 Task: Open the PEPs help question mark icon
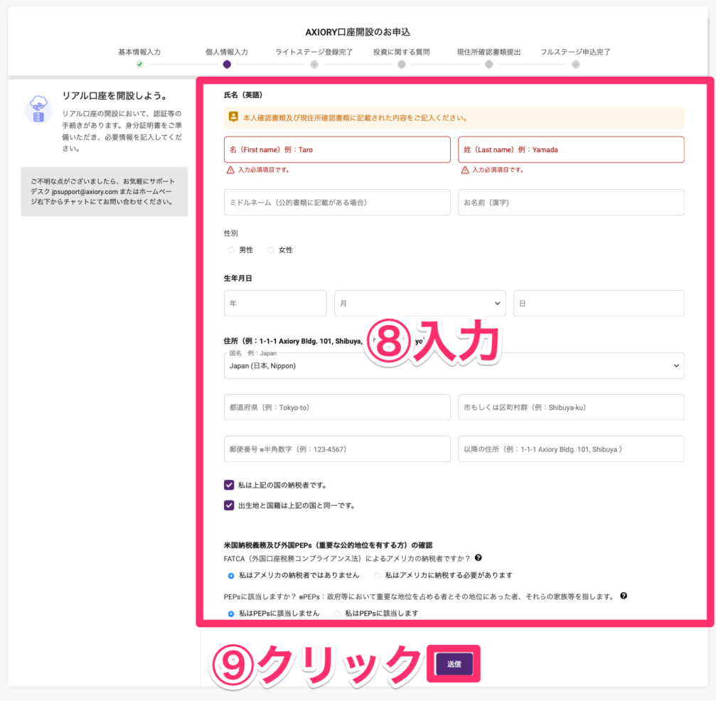pos(624,596)
